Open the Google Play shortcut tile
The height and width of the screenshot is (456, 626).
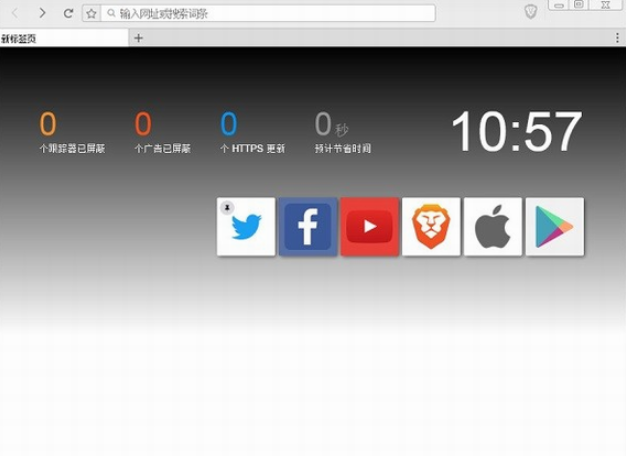[555, 227]
